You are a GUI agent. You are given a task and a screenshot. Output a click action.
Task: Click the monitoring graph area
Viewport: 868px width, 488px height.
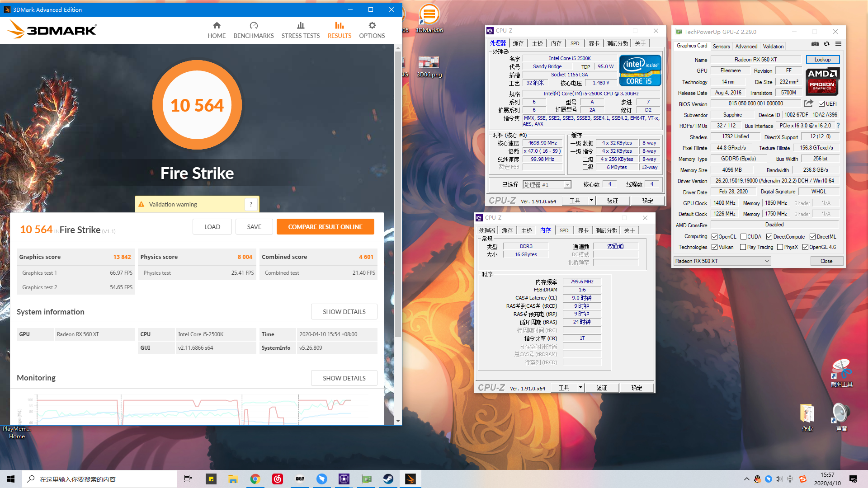[x=194, y=409]
